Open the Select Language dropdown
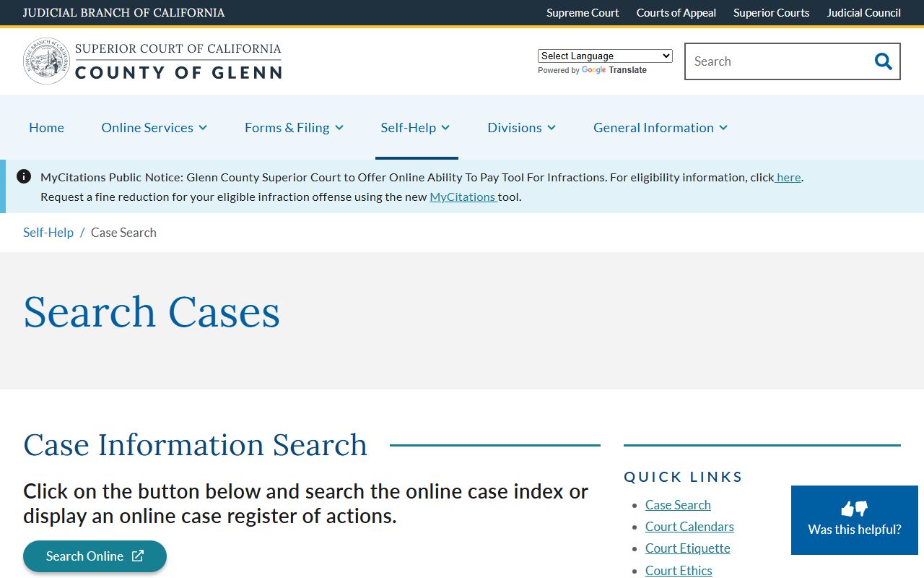The width and height of the screenshot is (924, 578). pyautogui.click(x=605, y=56)
